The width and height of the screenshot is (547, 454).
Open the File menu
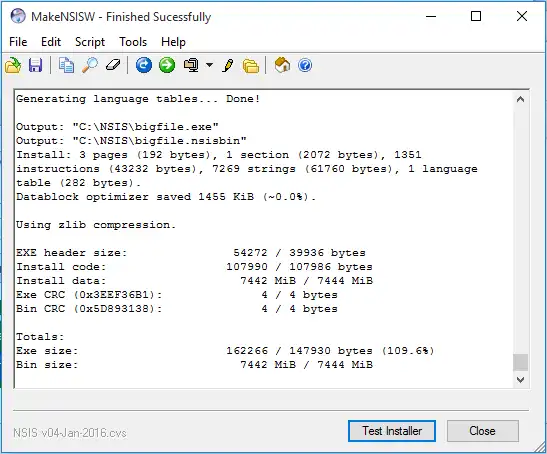coord(18,42)
